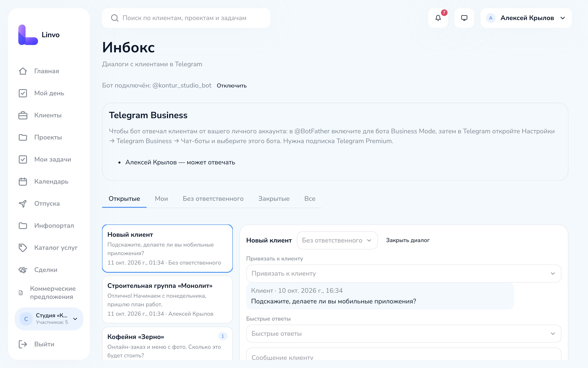Click the calendar icon beside Календарь
The image size is (588, 368).
(23, 182)
